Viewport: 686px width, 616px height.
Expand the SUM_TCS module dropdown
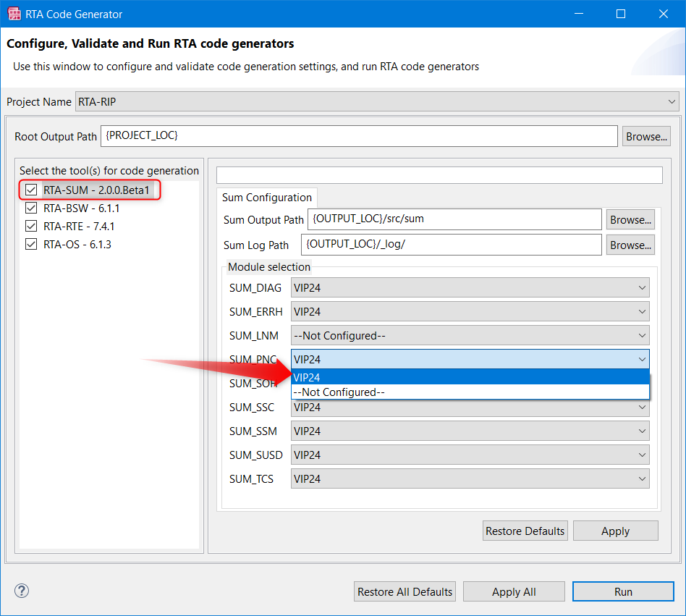(x=470, y=478)
